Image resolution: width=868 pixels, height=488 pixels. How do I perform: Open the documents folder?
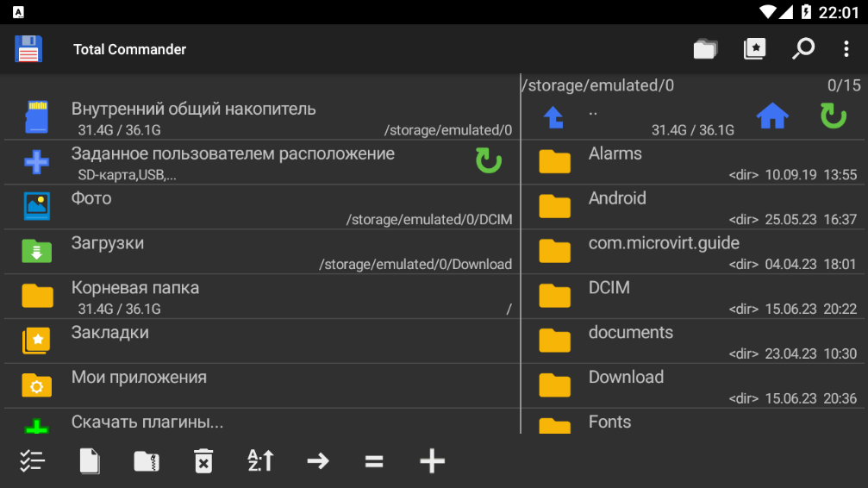[x=695, y=341]
